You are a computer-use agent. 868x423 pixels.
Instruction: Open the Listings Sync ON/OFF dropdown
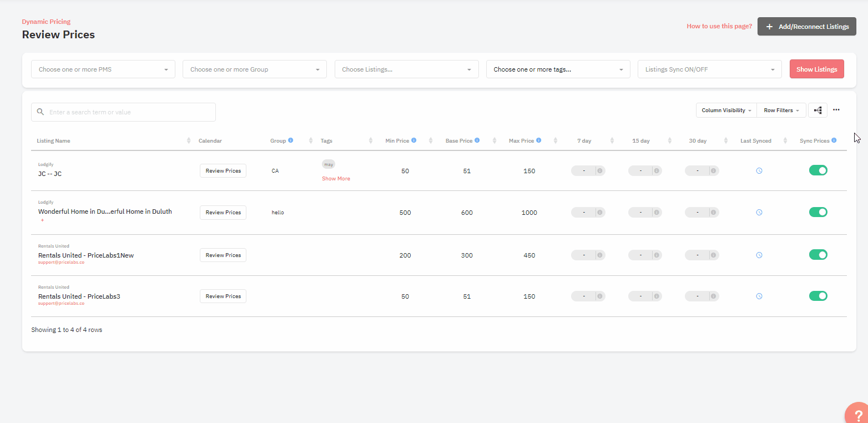pos(709,69)
